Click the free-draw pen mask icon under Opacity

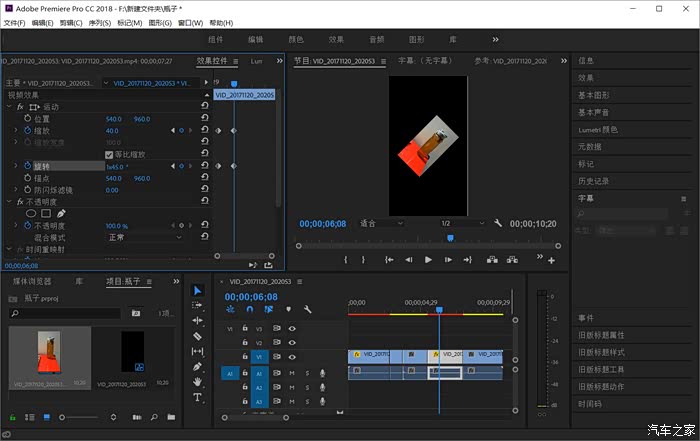point(61,213)
